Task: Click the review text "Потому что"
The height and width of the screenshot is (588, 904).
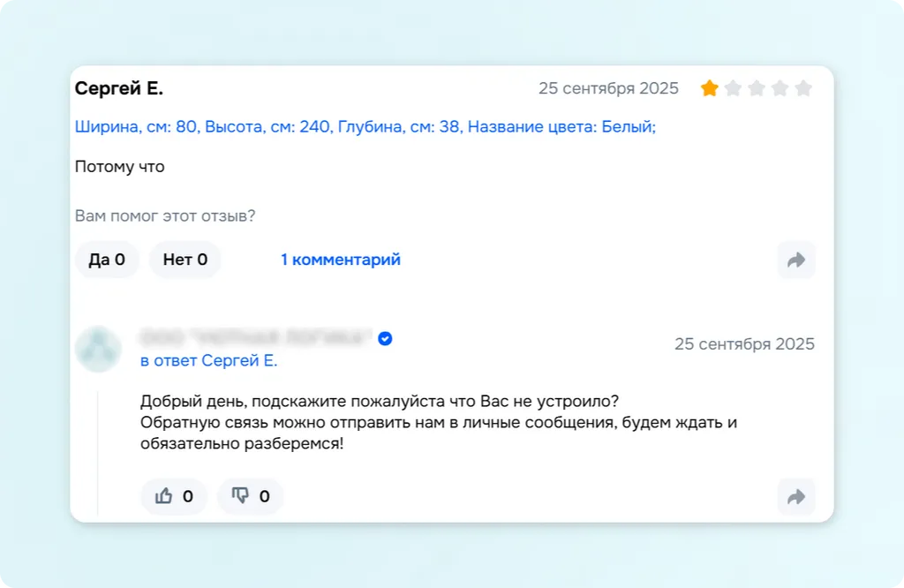Action: pos(119,167)
